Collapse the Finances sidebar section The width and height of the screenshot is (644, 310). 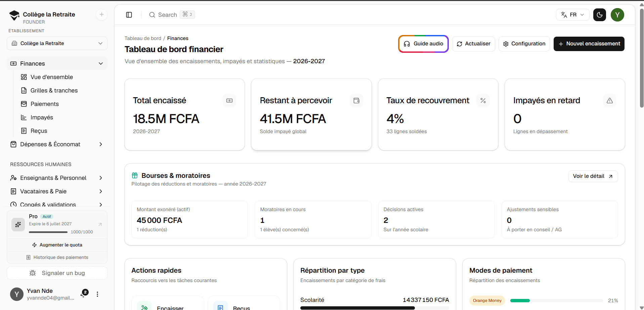[x=57, y=64]
